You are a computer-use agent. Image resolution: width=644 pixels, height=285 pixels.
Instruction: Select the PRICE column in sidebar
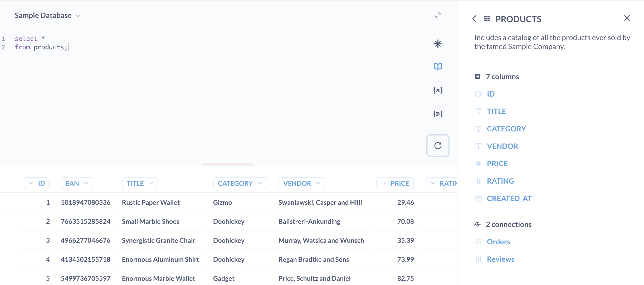point(497,164)
